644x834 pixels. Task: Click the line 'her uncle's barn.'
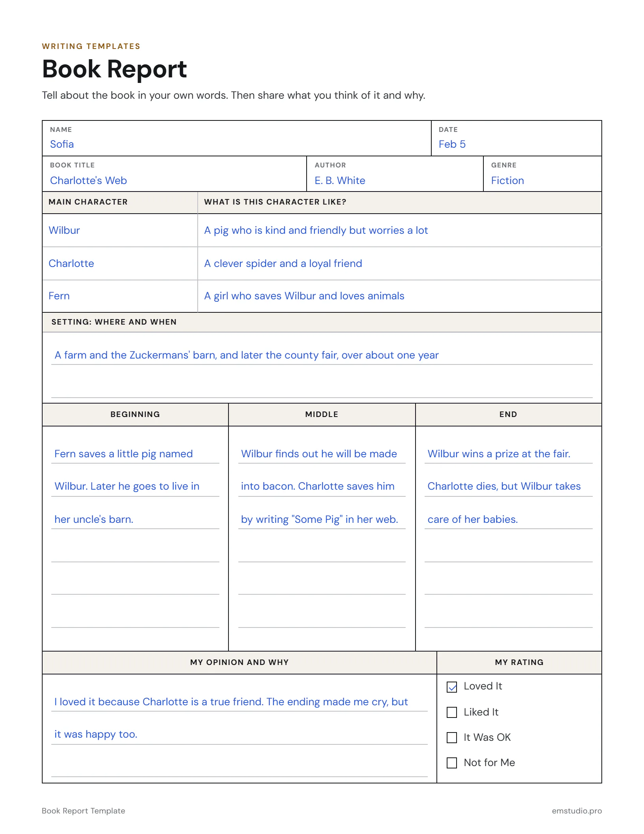pyautogui.click(x=135, y=520)
